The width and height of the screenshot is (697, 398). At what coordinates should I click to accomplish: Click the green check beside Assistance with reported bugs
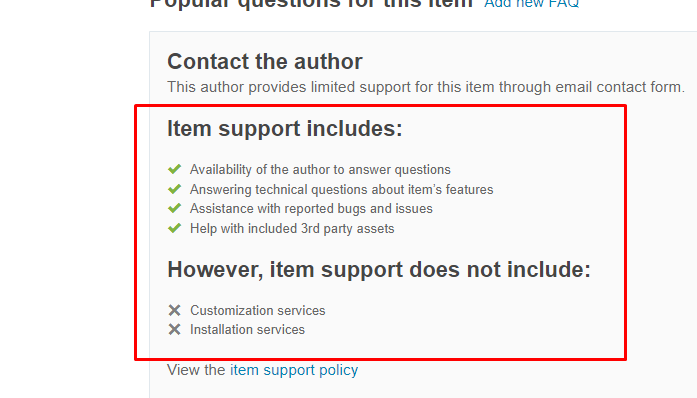tap(174, 208)
